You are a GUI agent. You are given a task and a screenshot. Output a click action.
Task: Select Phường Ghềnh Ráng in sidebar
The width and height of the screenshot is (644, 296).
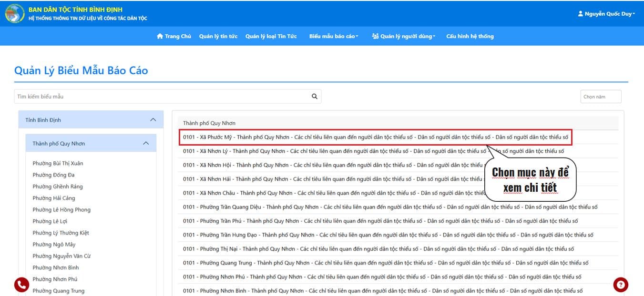point(58,187)
